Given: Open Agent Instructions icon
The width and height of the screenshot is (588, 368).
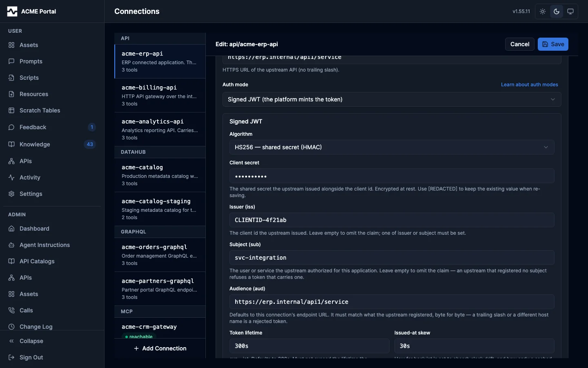Looking at the screenshot, I should (x=11, y=245).
